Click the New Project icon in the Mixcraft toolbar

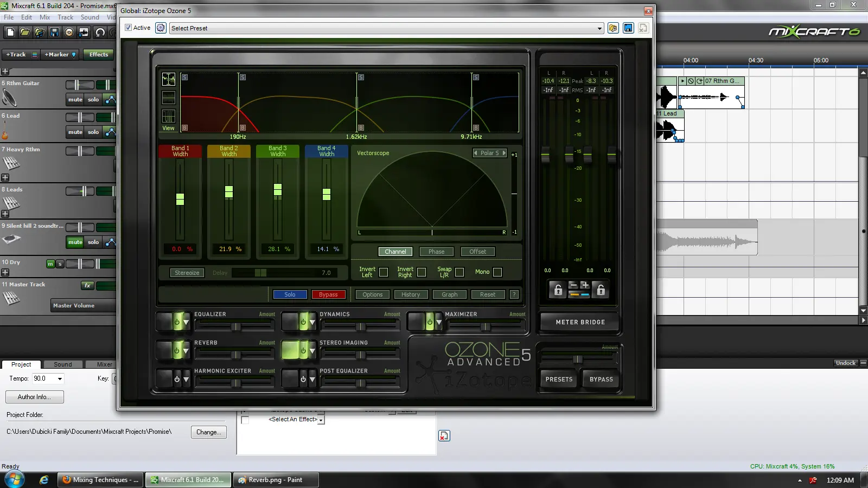point(10,33)
